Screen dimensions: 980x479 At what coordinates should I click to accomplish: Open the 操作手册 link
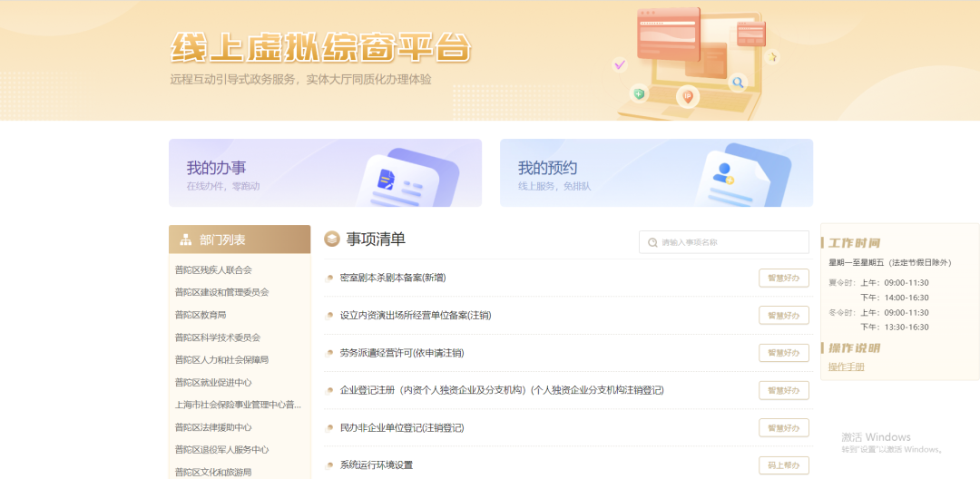tap(846, 367)
